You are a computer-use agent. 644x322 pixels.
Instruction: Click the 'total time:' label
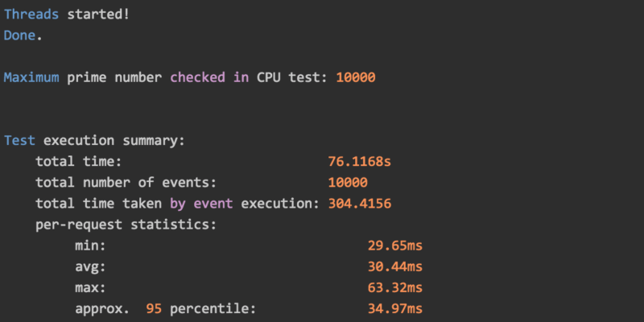tap(78, 162)
